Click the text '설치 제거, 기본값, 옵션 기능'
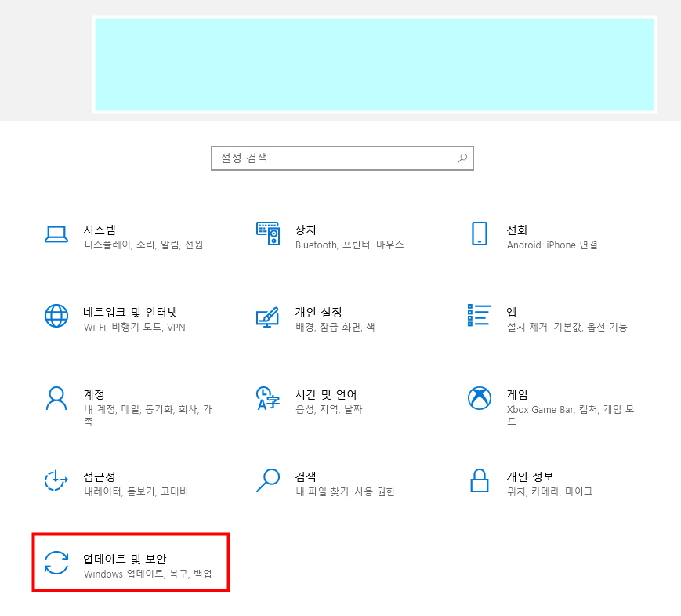 pos(567,327)
